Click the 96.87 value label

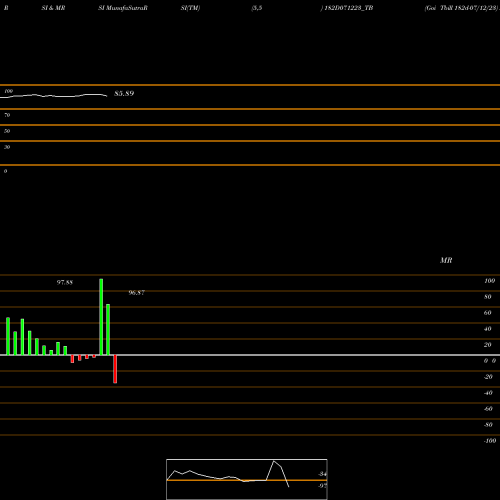coord(137,292)
